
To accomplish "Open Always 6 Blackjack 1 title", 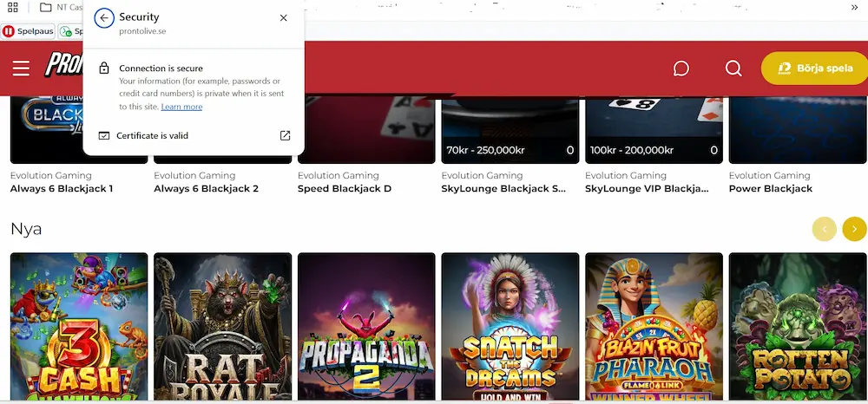I will point(62,188).
